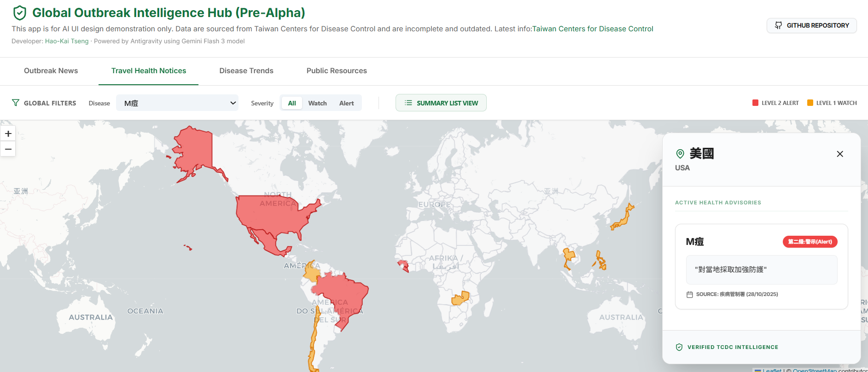868x372 pixels.
Task: Click the red Level 2 Alert legend swatch
Action: [x=755, y=103]
